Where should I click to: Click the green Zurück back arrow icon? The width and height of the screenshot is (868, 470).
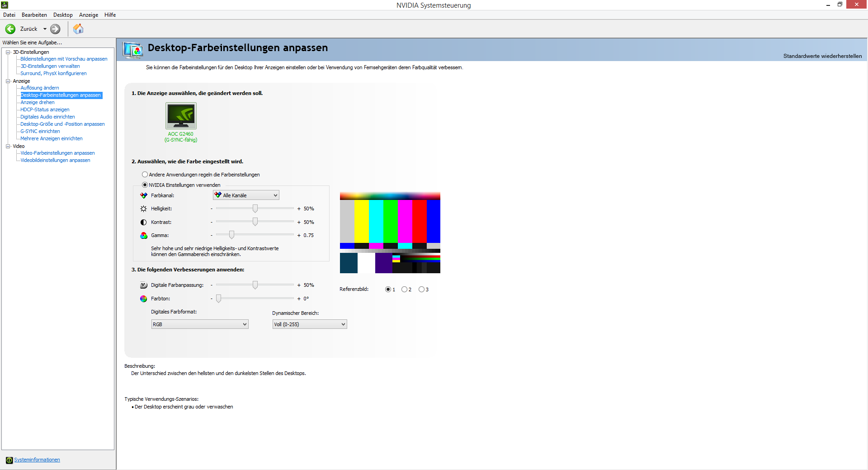pos(10,29)
